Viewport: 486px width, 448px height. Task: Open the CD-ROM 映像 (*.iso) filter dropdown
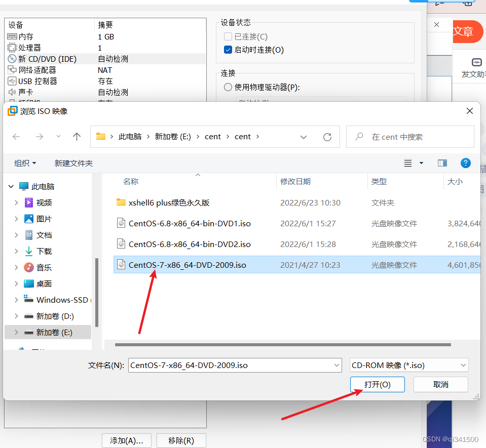[409, 365]
